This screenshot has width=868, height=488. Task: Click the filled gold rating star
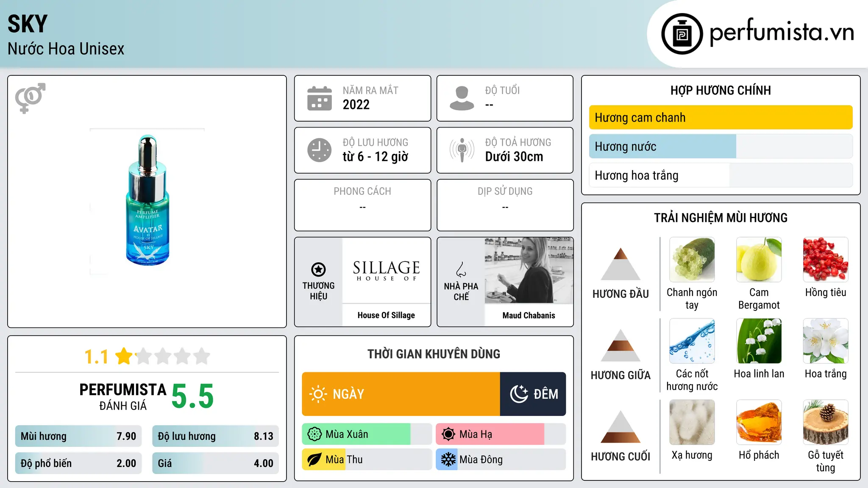point(124,356)
